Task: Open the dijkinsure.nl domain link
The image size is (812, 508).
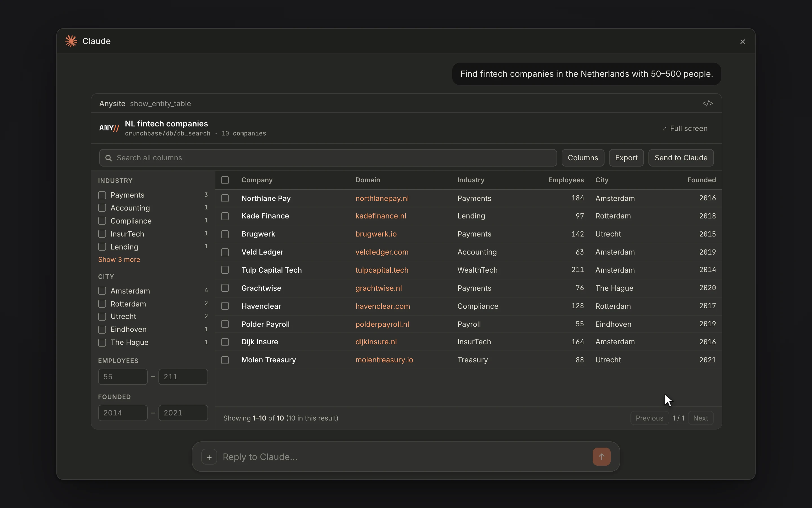Action: point(376,342)
